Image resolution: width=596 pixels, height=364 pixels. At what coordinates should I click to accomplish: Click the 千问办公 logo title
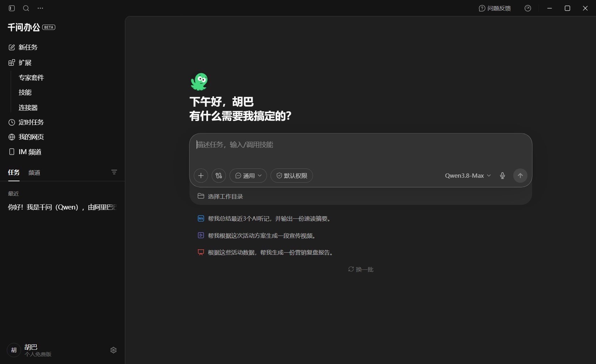point(24,27)
